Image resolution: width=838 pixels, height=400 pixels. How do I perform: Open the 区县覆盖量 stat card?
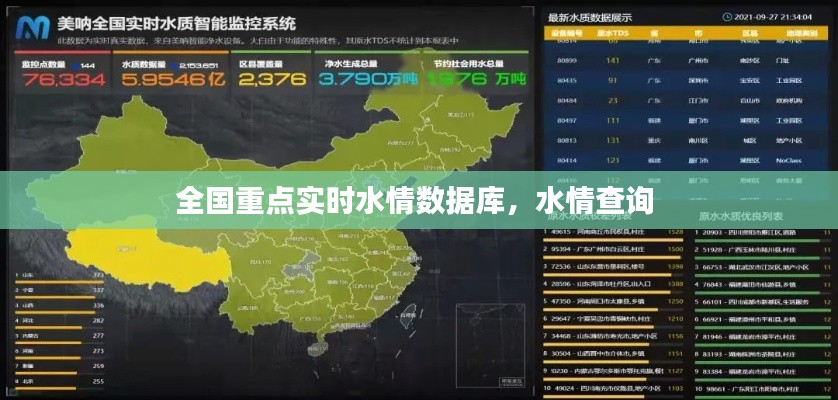coord(266,73)
